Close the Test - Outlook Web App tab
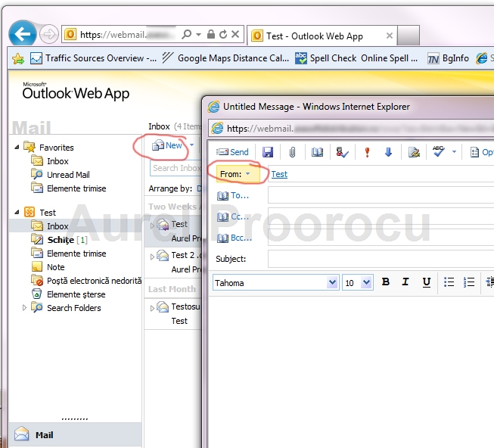The image size is (494, 448). coord(390,36)
